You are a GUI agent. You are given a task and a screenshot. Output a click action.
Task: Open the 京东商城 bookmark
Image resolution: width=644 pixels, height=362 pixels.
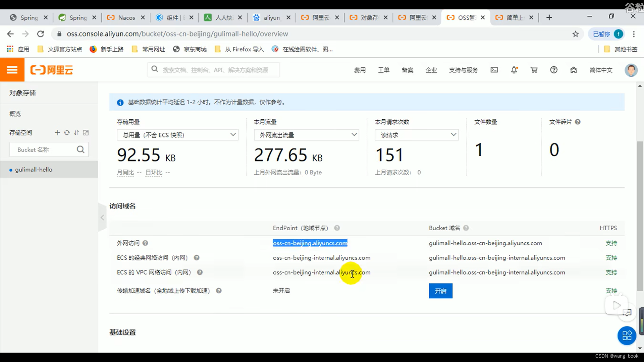pos(191,49)
